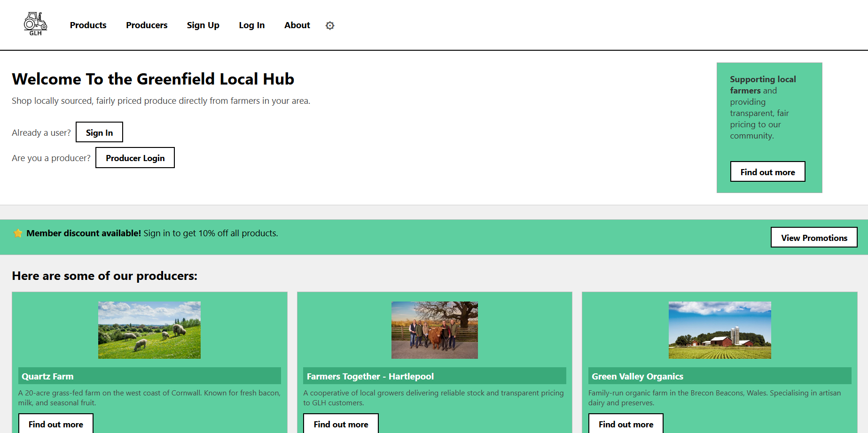
Task: Choose Log In from the navigation bar
Action: 252,25
